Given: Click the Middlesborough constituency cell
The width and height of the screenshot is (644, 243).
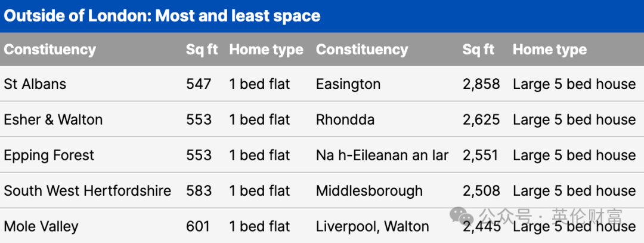Looking at the screenshot, I should (x=369, y=191).
